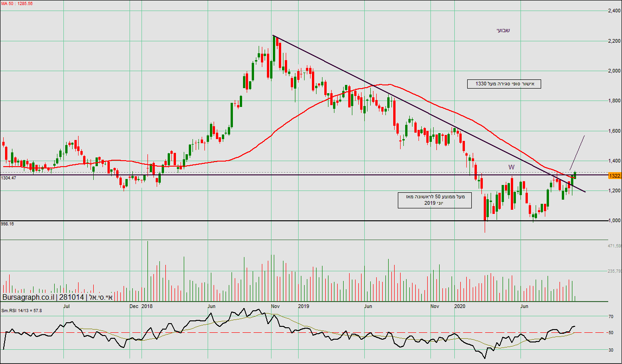Click the 2,400 price axis label

(614, 11)
